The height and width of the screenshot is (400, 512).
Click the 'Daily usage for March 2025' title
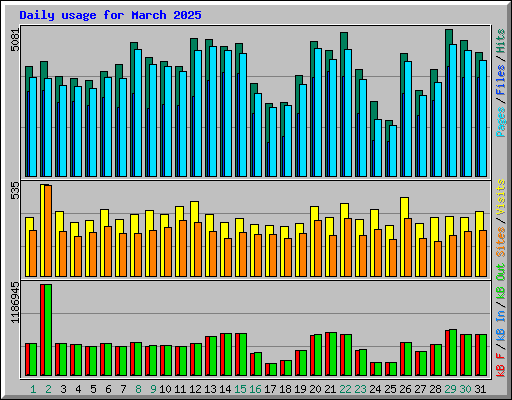[x=110, y=15]
